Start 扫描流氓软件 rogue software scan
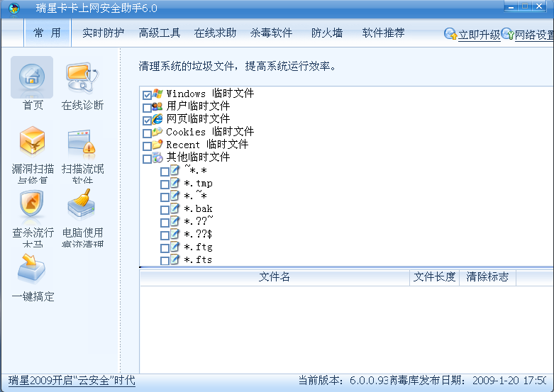The width and height of the screenshot is (554, 392). point(82,142)
